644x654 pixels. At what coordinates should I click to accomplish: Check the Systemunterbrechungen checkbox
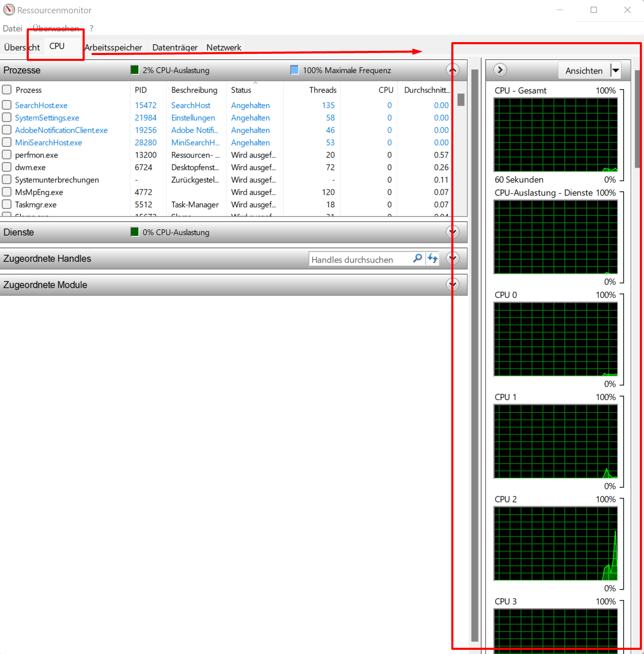pos(7,180)
